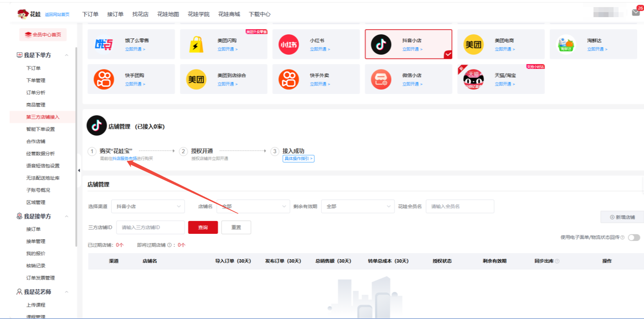Open the 选择渠道 dropdown showing 抖音小店

pos(148,206)
